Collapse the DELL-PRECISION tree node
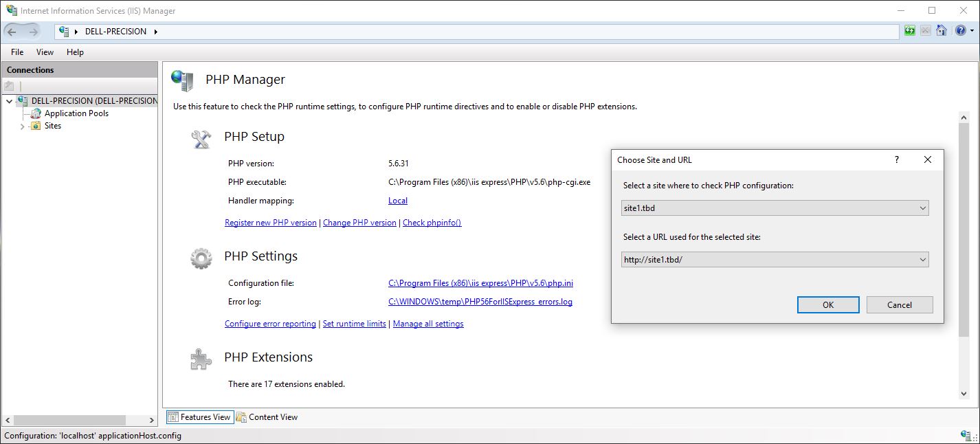980x444 pixels. pos(9,101)
